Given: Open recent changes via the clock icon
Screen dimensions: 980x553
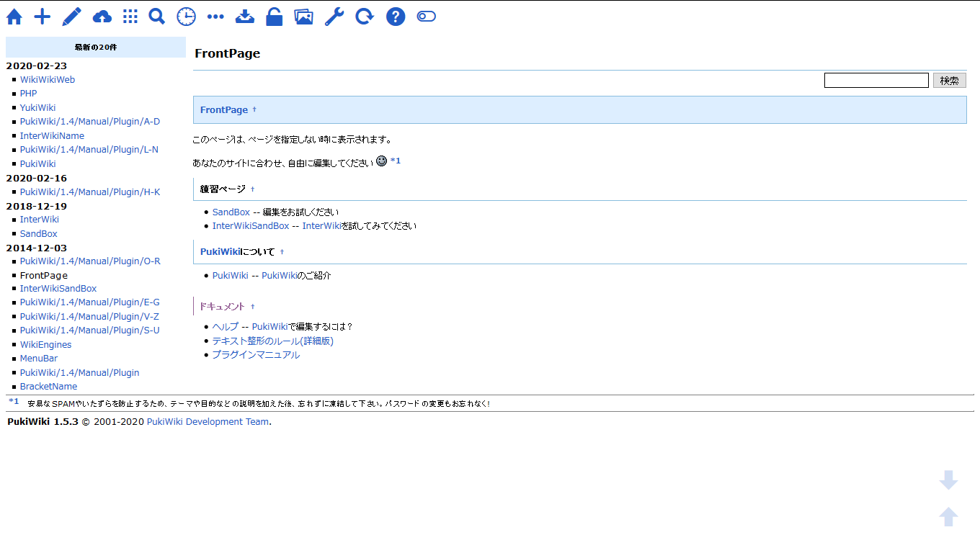Looking at the screenshot, I should click(186, 17).
